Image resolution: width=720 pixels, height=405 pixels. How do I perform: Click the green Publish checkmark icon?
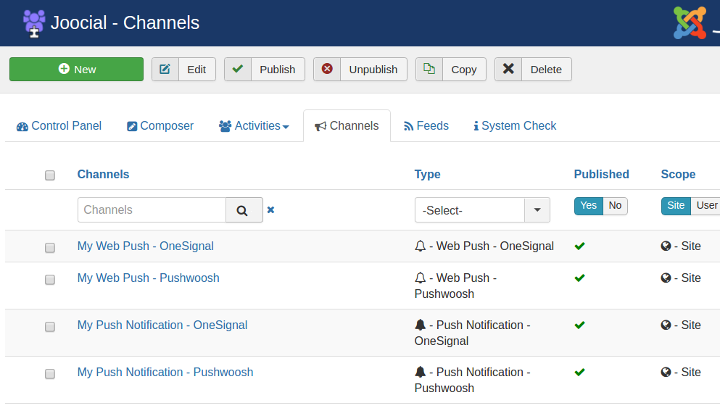coord(238,69)
